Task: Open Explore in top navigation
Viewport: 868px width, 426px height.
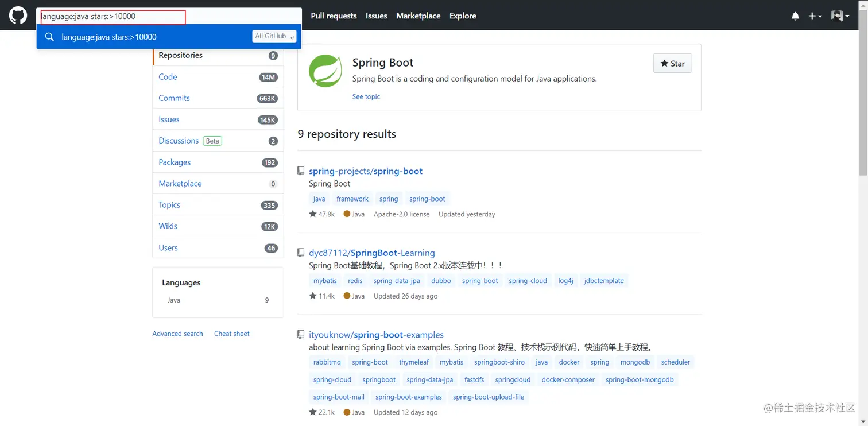Action: pos(463,16)
